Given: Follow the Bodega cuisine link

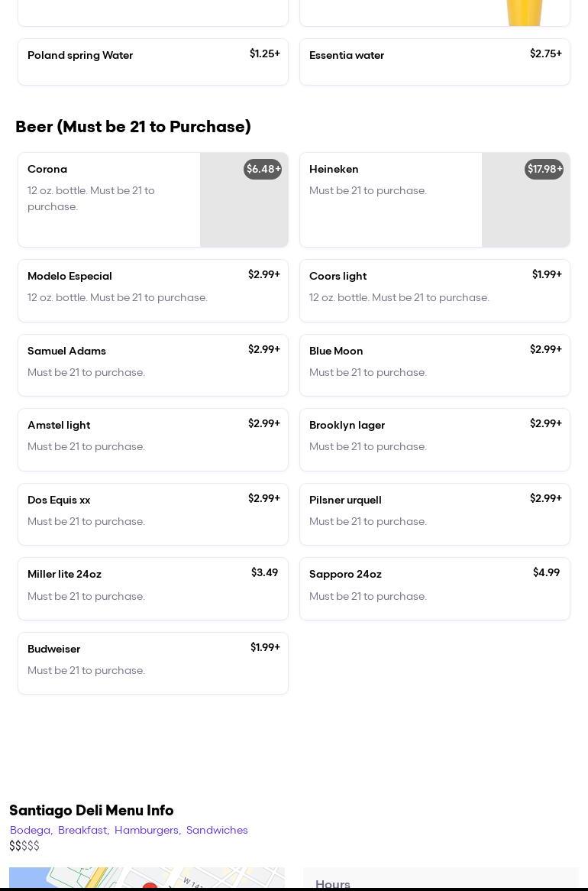Looking at the screenshot, I should pyautogui.click(x=31, y=831).
